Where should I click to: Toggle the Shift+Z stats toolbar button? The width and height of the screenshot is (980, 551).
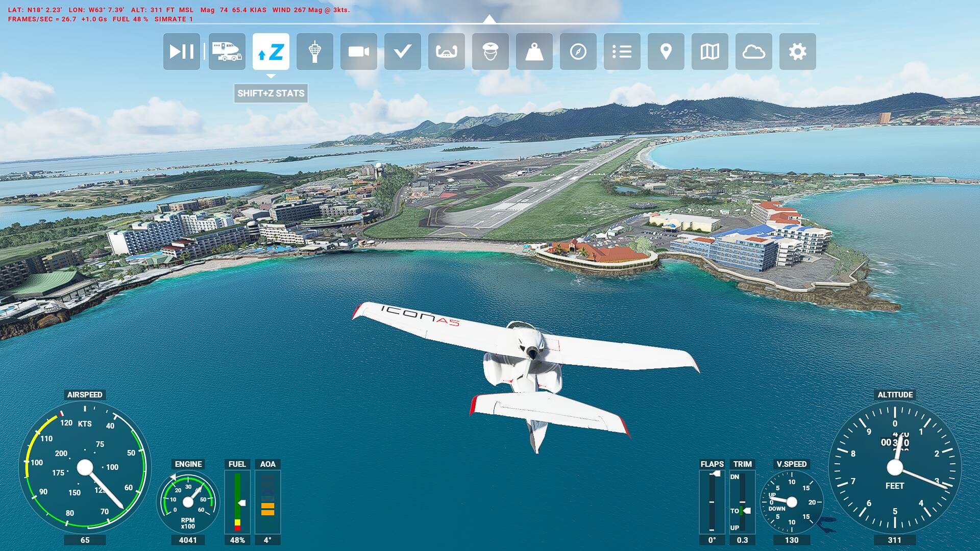coord(271,52)
